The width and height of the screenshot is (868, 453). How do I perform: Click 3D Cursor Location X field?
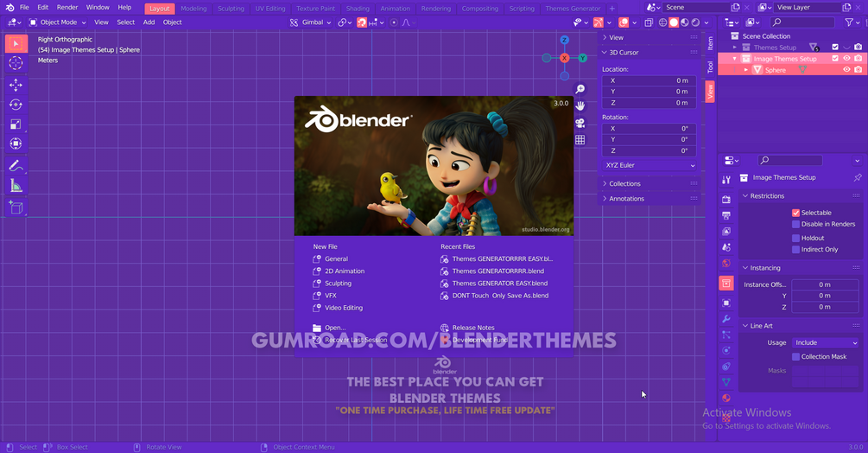[x=649, y=81]
